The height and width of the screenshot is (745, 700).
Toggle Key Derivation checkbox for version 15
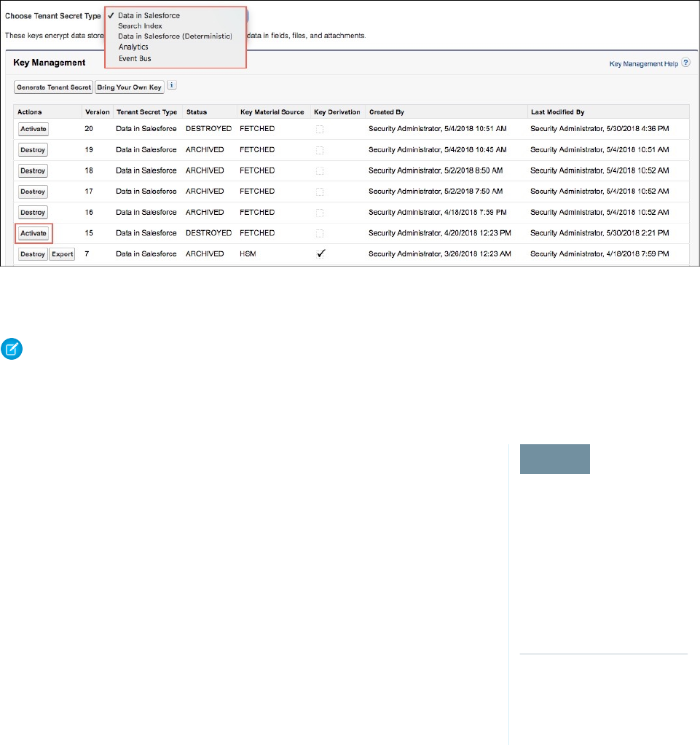coord(320,233)
